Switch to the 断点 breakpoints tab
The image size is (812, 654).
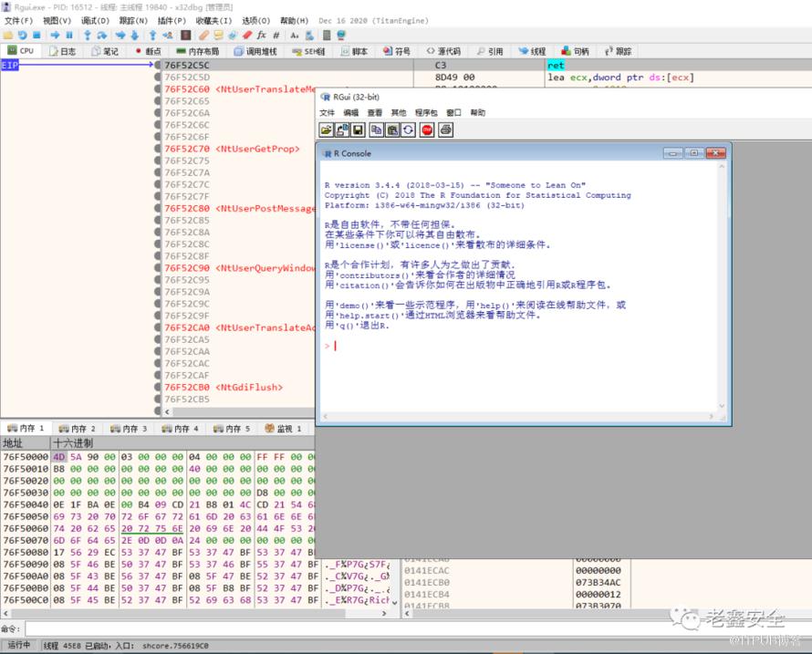coord(147,52)
